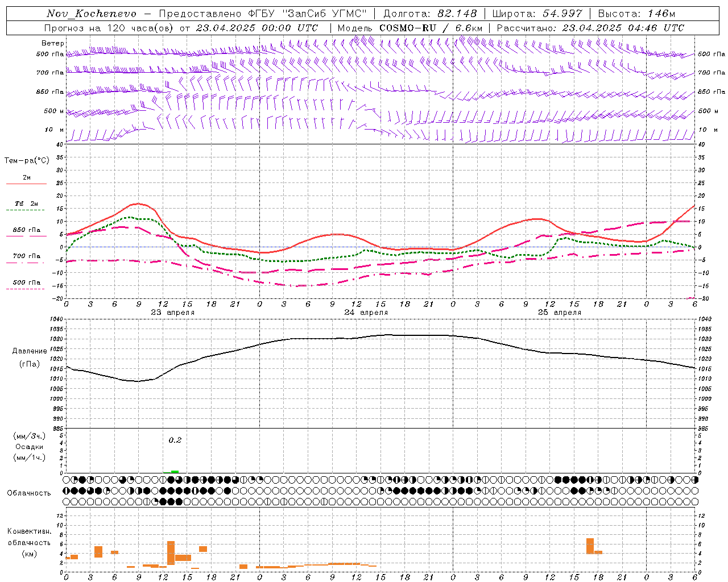Viewport: 728px width, 582px height.
Task: Click the tallest orange convective bar on 23 April
Action: 171,553
